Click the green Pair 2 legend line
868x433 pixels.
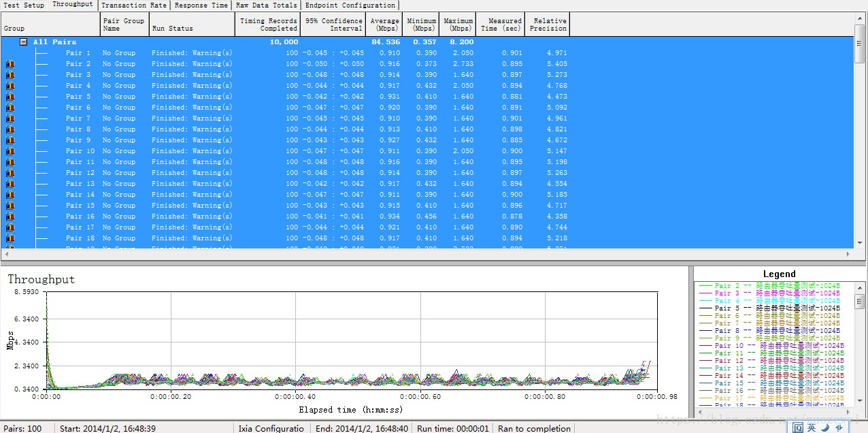tap(705, 286)
